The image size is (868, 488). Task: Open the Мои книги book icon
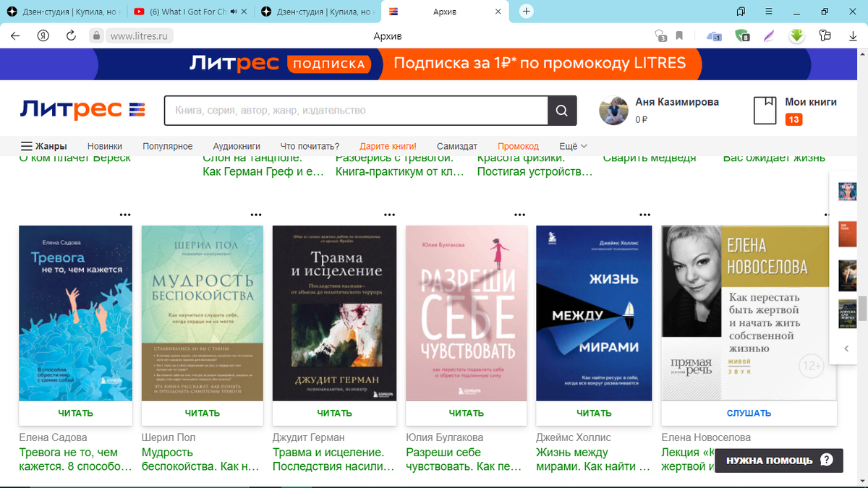[765, 111]
